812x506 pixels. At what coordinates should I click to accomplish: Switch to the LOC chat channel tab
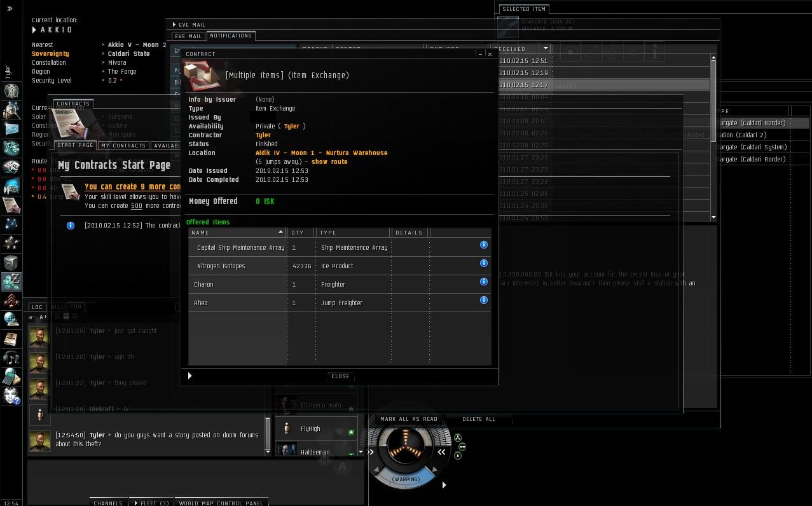[x=37, y=307]
